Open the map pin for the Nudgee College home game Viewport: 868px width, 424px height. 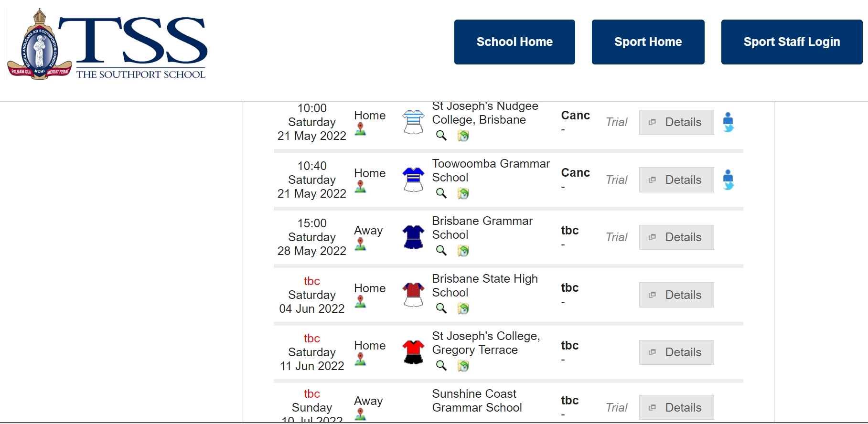coord(360,129)
